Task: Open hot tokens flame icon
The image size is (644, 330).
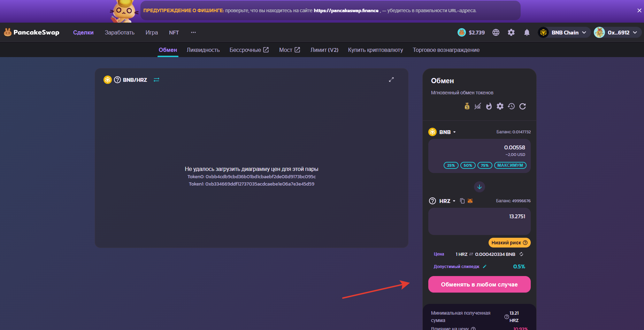Action: 489,106
